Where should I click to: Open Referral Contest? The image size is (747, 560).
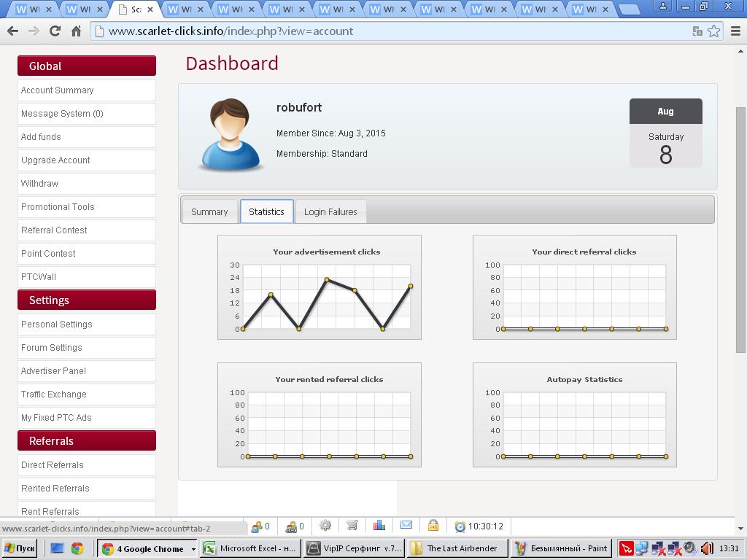[87, 230]
